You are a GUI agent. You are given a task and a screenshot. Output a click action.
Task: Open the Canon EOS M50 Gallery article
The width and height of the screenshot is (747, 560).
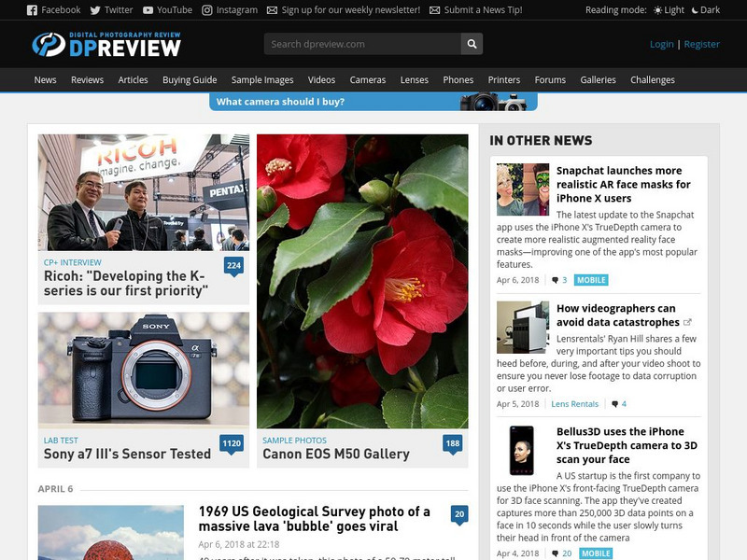click(x=333, y=455)
